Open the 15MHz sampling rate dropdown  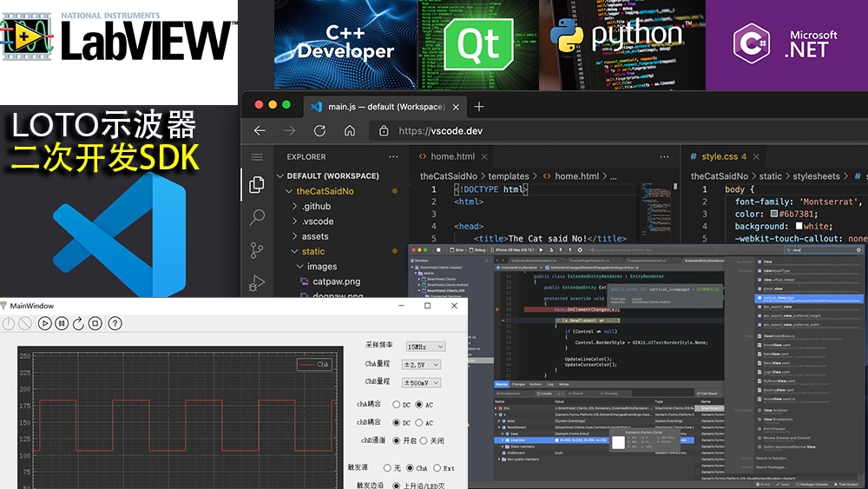(425, 347)
